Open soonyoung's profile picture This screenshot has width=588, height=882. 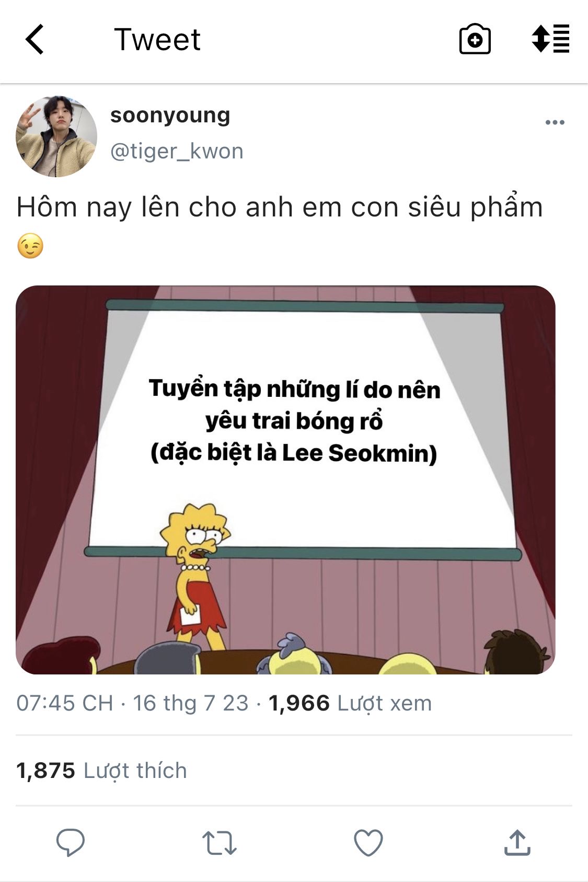56,136
